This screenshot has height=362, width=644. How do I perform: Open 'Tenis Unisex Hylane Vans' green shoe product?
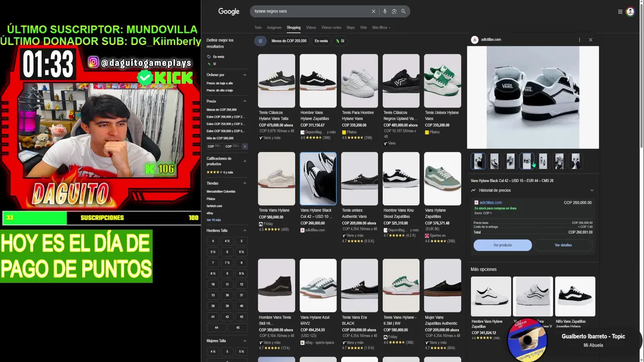coord(442,95)
